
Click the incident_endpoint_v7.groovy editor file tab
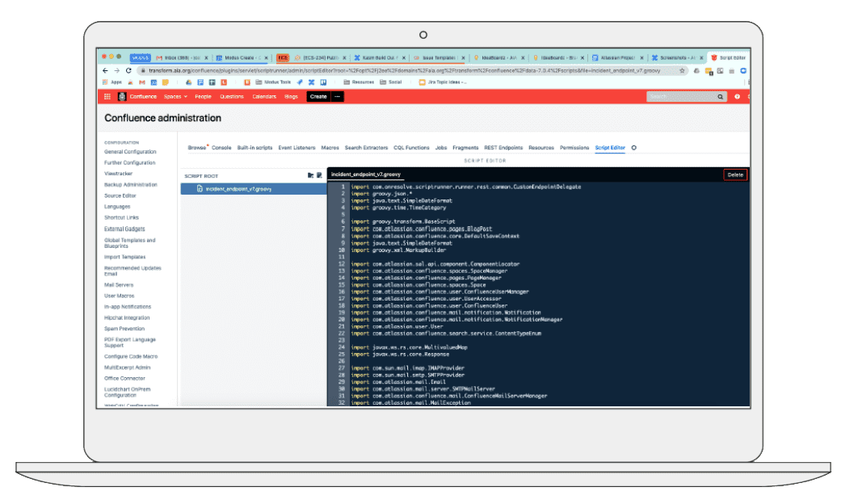coord(365,174)
